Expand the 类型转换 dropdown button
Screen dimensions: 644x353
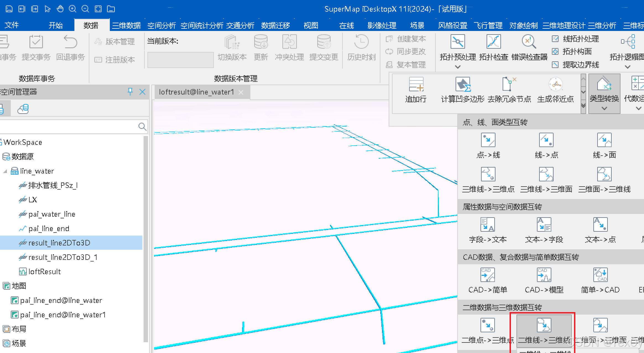tap(604, 108)
